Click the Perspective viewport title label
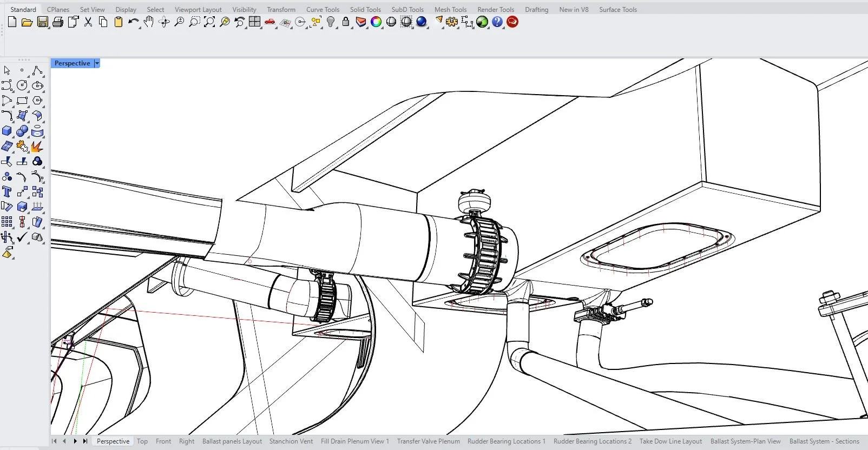The image size is (868, 450). click(x=72, y=63)
